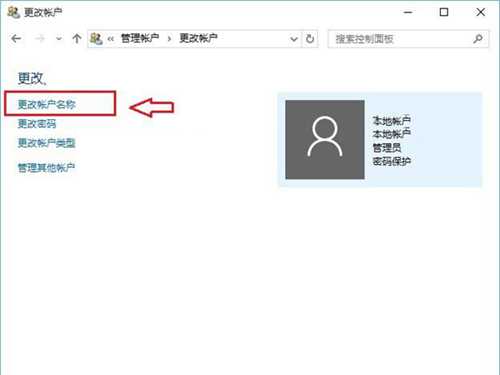The width and height of the screenshot is (500, 375).
Task: Open the 管理帐户 breadcrumb
Action: (x=140, y=38)
